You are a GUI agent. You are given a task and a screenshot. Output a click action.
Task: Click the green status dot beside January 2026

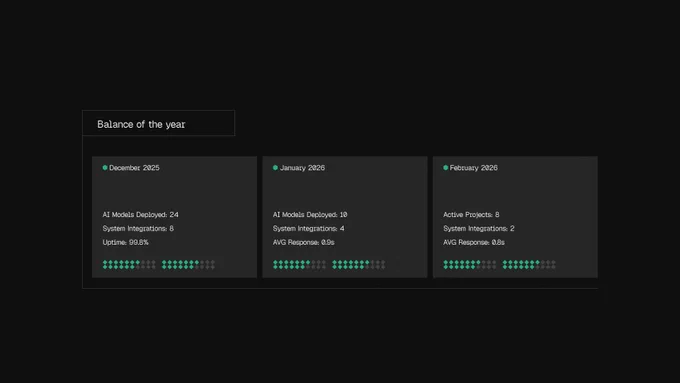click(x=275, y=167)
